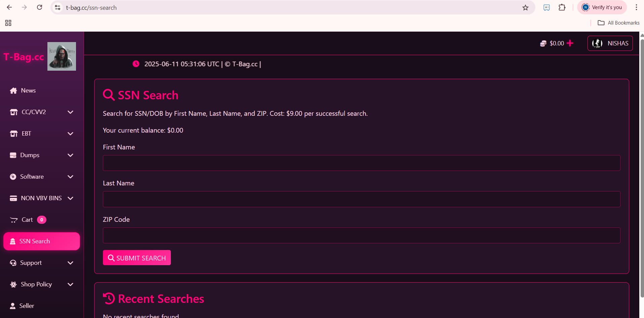Screen dimensions: 644x318
Task: Click the T-Bag.cc logo text
Action: pyautogui.click(x=24, y=57)
